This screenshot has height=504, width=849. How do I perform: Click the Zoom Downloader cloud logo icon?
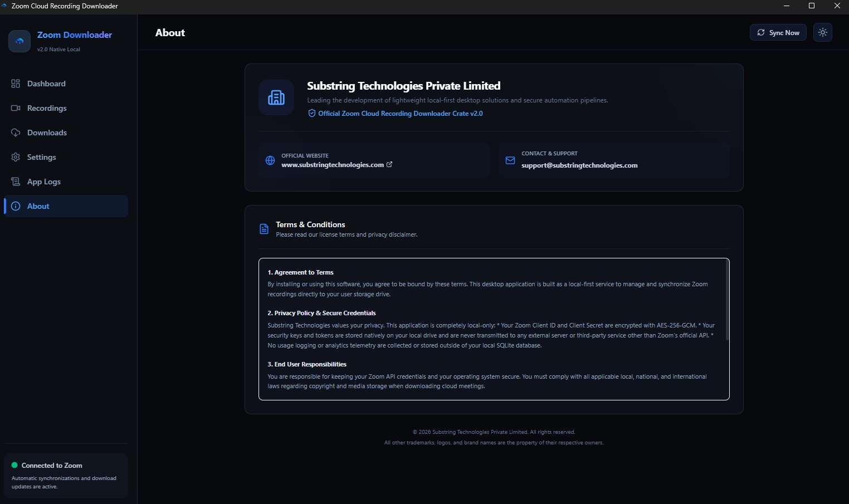(x=19, y=41)
